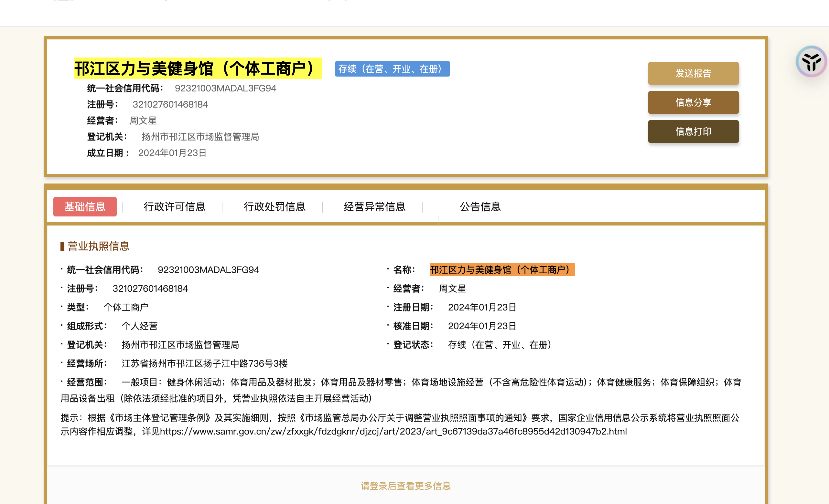
Task: Click the 登记状态 value in license info
Action: (x=499, y=345)
